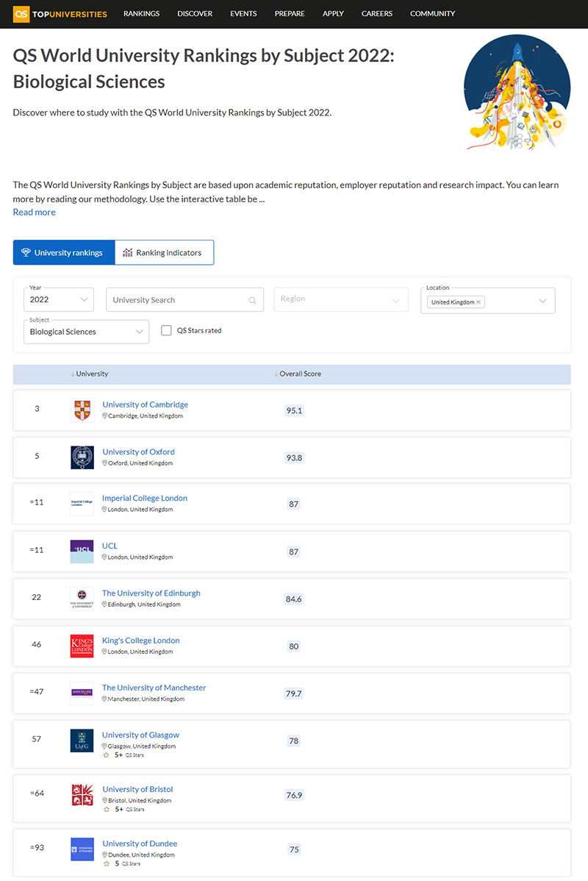Expand the Location dropdown arrow

[542, 302]
